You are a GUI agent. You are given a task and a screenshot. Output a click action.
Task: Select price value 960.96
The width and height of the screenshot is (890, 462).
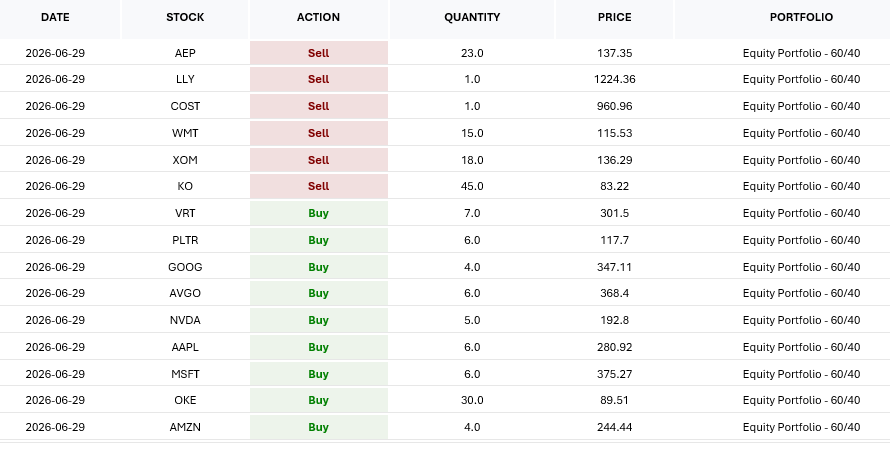point(615,106)
